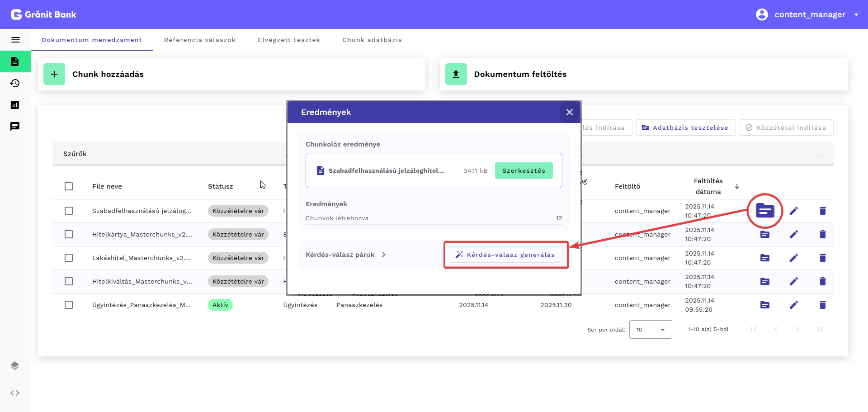Close the Eredmények dialog
Screen dimensions: 868x412
[569, 112]
